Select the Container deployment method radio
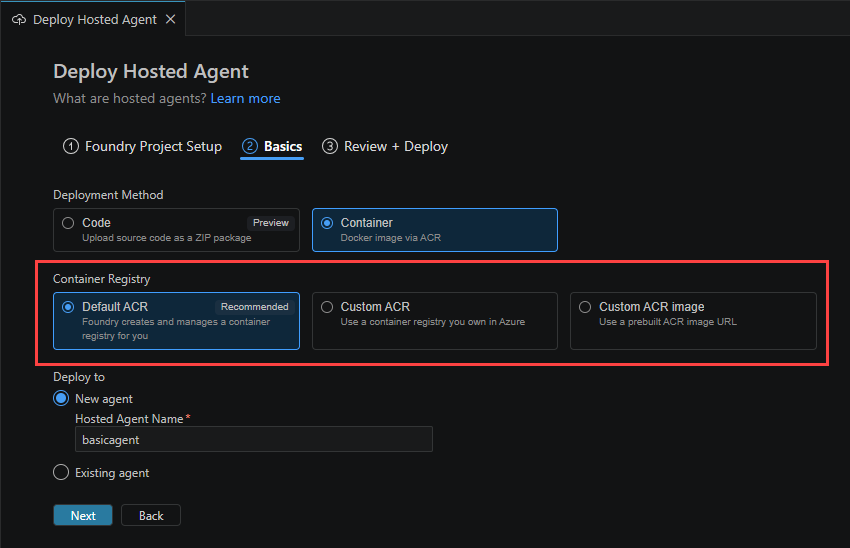Viewport: 850px width, 548px height. pos(327,223)
